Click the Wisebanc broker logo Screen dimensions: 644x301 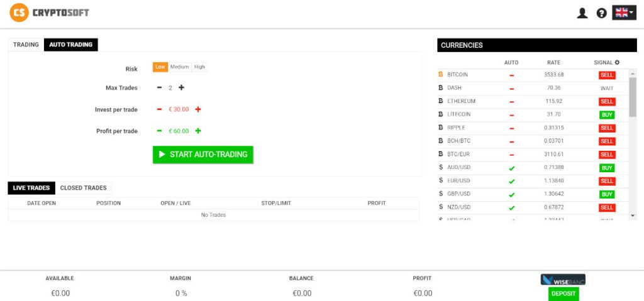pyautogui.click(x=563, y=280)
